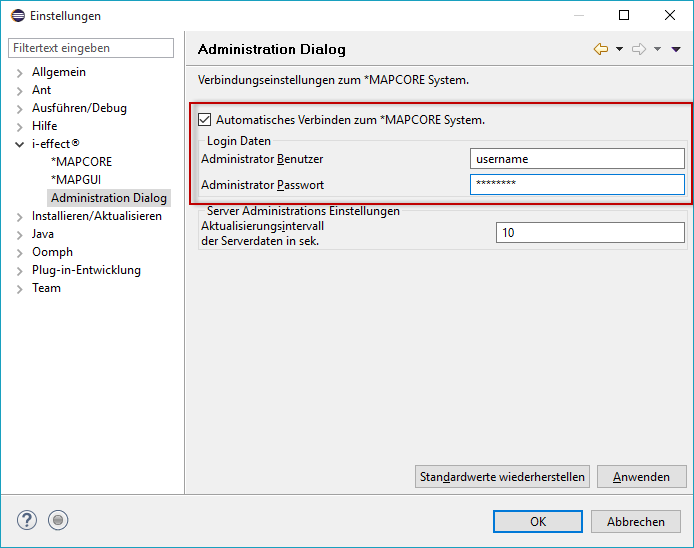The width and height of the screenshot is (694, 548).
Task: Open the Administration Dialog tree item
Action: (x=108, y=198)
